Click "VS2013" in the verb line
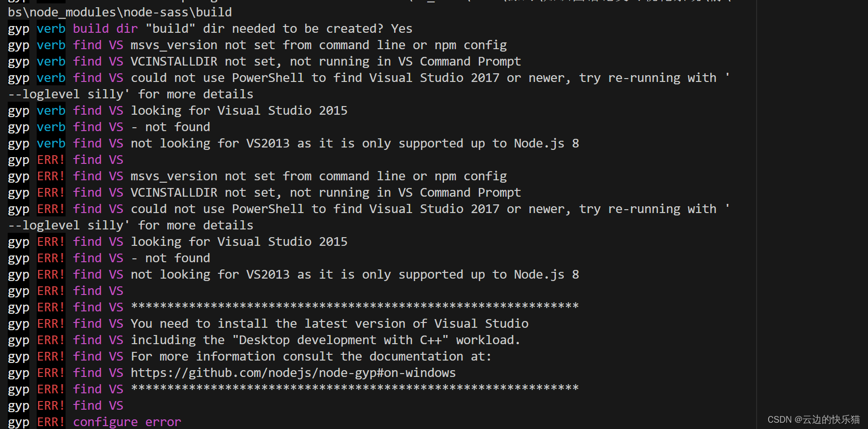 tap(268, 143)
